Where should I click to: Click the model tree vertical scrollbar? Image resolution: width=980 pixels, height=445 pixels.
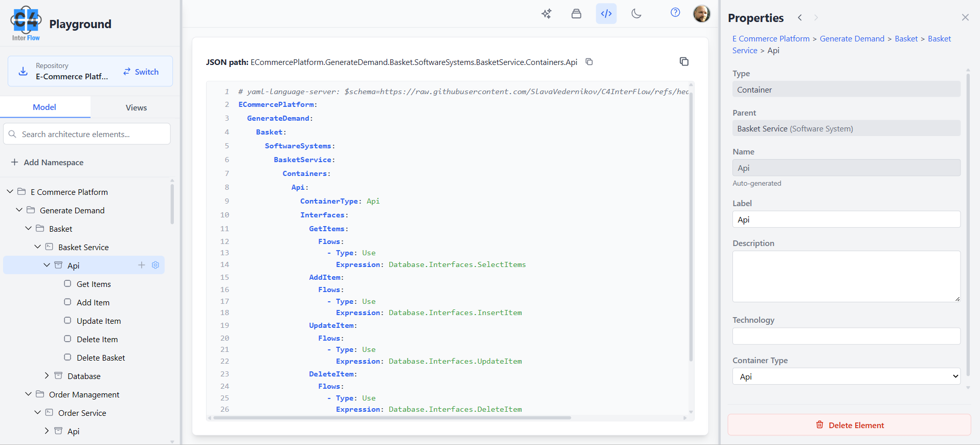tap(172, 204)
